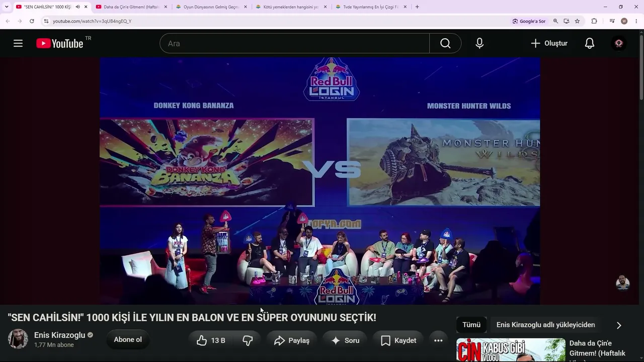Select the "Tümü" filter chip
The width and height of the screenshot is (644, 362).
(x=471, y=325)
